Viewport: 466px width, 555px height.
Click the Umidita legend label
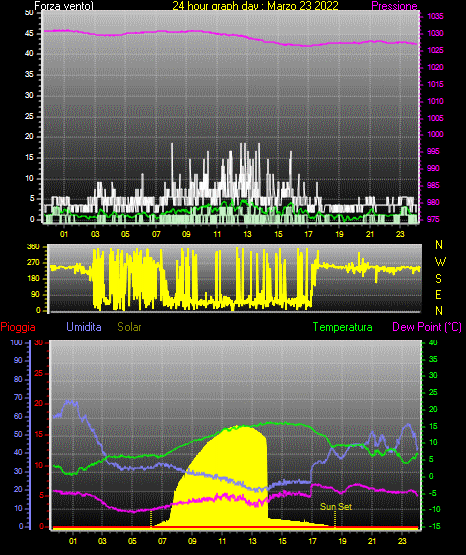[84, 327]
